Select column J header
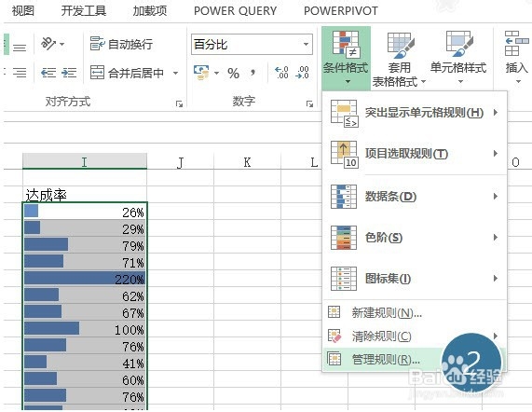Image resolution: width=532 pixels, height=412 pixels. pos(180,162)
